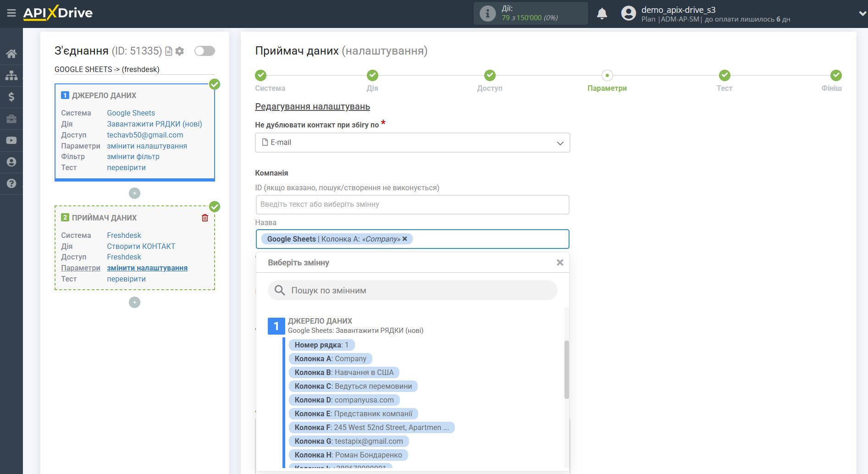Click the ApiX-Drive logo
This screenshot has height=474, width=868.
click(58, 13)
